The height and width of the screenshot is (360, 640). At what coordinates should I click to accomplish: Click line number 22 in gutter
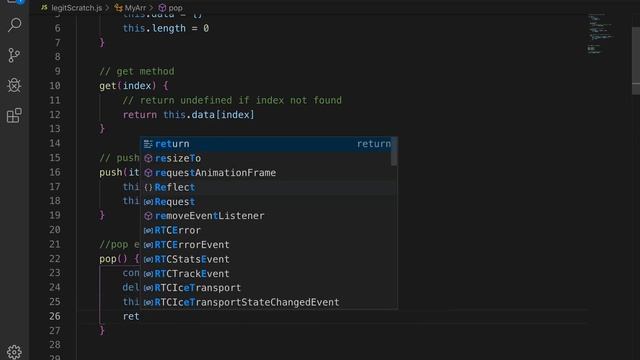(55, 259)
